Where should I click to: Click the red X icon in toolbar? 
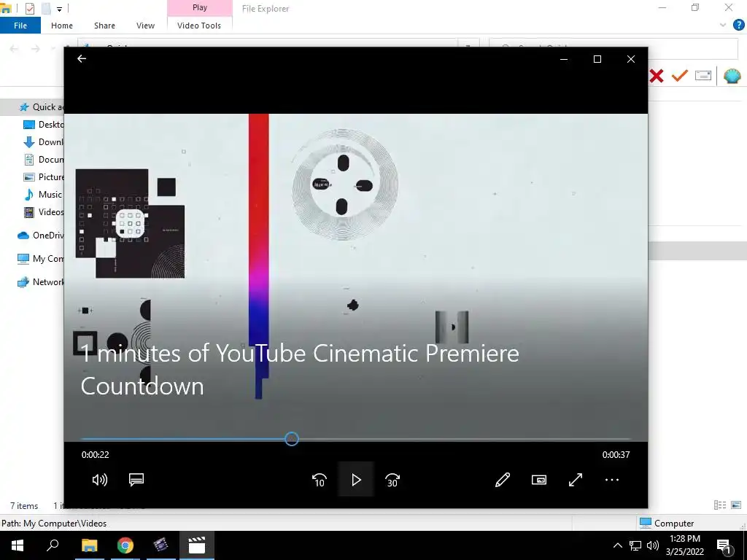coord(656,76)
